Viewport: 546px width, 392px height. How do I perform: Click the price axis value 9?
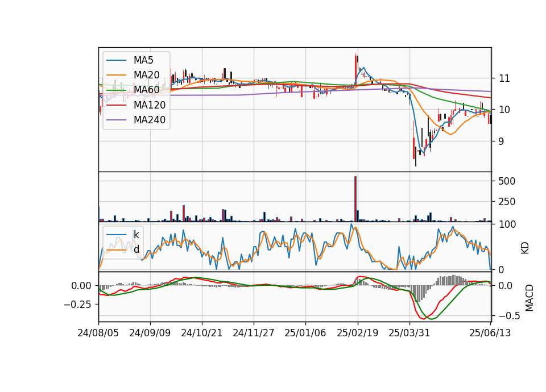click(501, 141)
